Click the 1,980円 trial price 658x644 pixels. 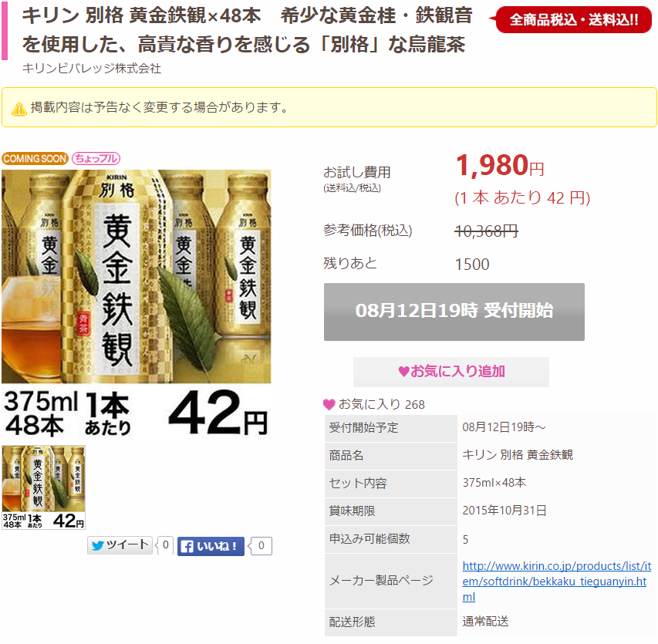pyautogui.click(x=500, y=165)
